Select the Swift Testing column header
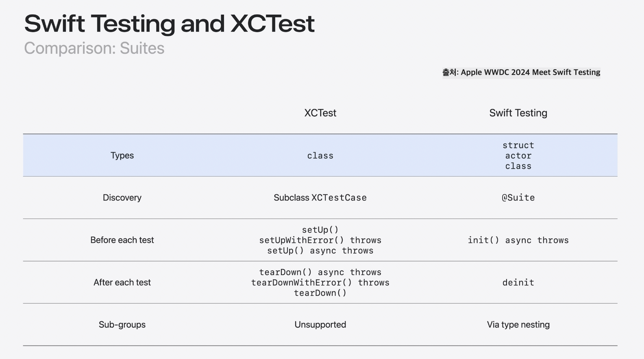Image resolution: width=644 pixels, height=359 pixels. (x=518, y=113)
